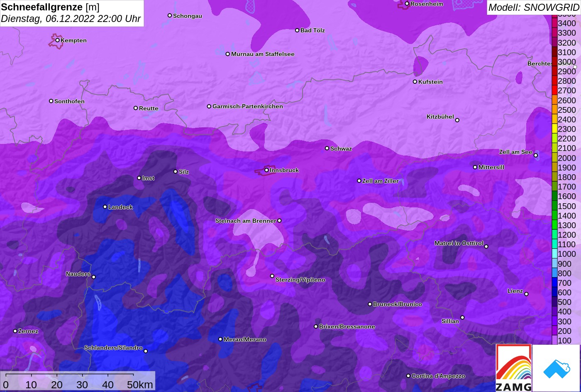Click the Innsbruck city marker
This screenshot has height=392, width=581.
(267, 170)
